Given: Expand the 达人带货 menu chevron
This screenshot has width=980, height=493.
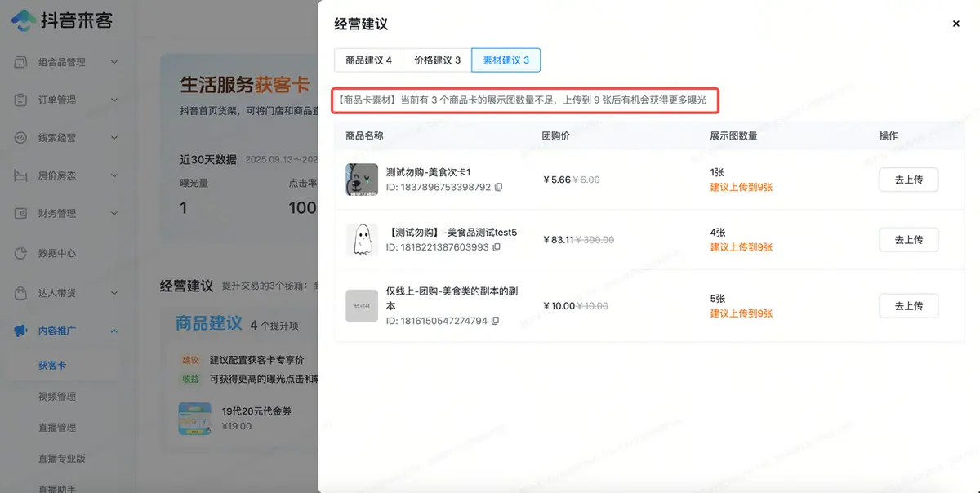Looking at the screenshot, I should (x=114, y=292).
